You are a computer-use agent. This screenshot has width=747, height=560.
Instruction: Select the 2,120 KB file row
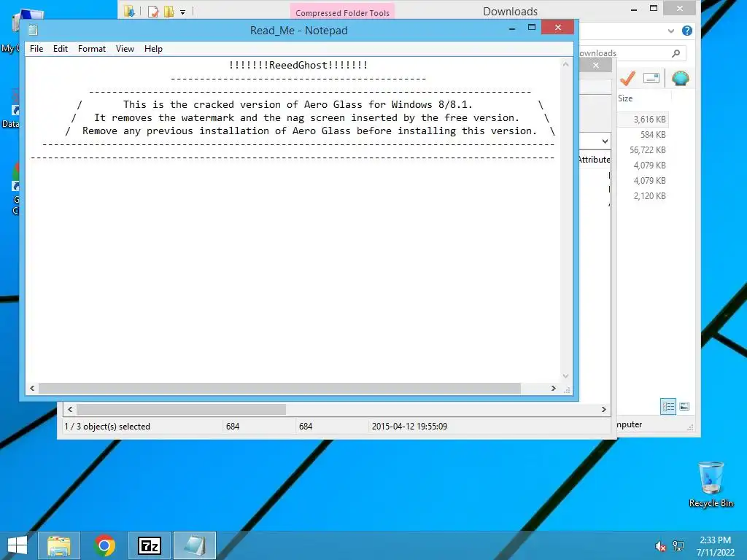[643, 195]
